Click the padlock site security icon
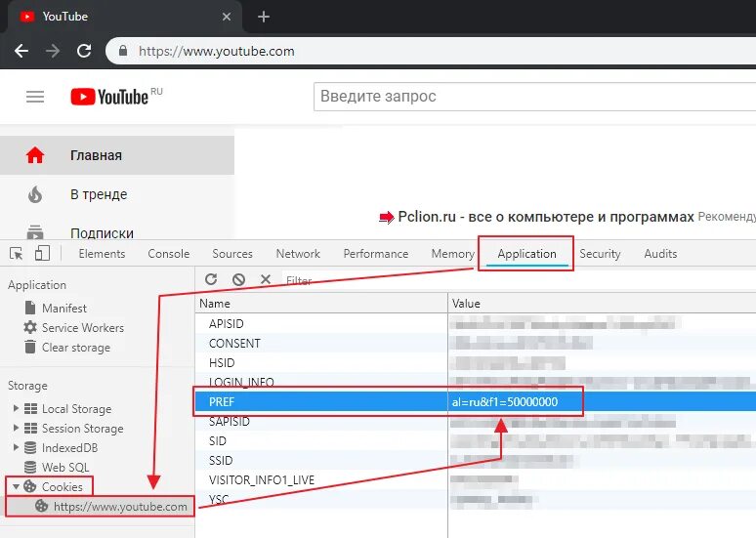 (x=123, y=51)
